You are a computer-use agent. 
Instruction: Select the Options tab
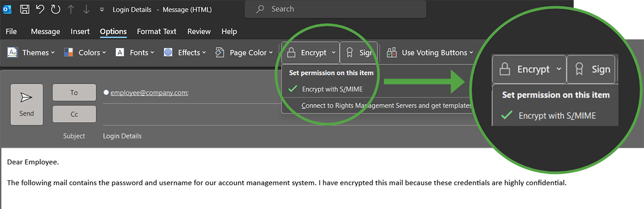113,32
